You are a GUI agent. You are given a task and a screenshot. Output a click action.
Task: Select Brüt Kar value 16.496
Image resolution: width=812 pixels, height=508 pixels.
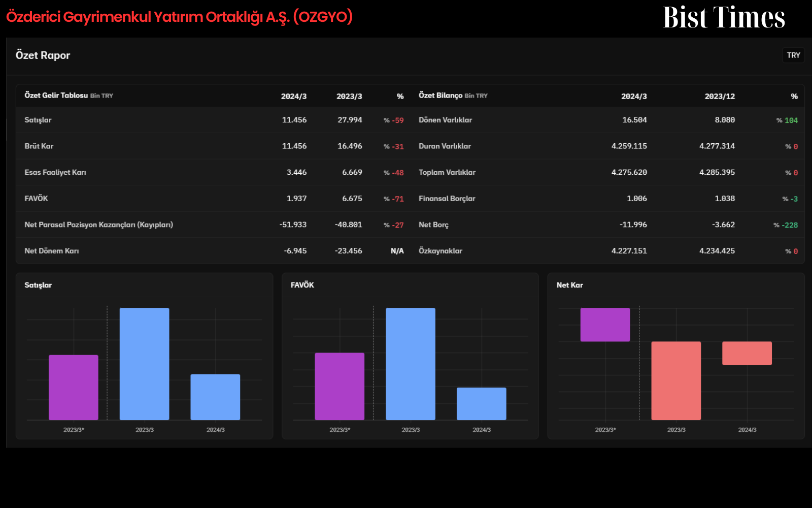[350, 146]
